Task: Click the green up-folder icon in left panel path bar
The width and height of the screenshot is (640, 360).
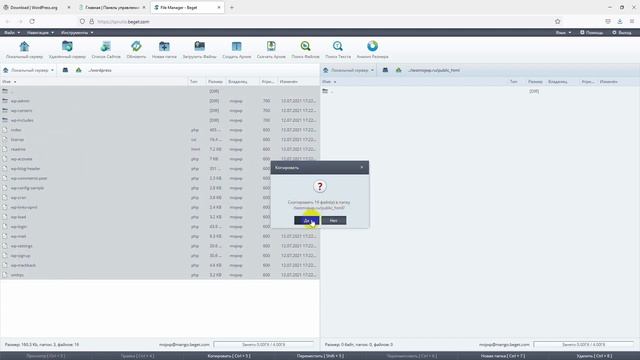Action: tap(78, 70)
